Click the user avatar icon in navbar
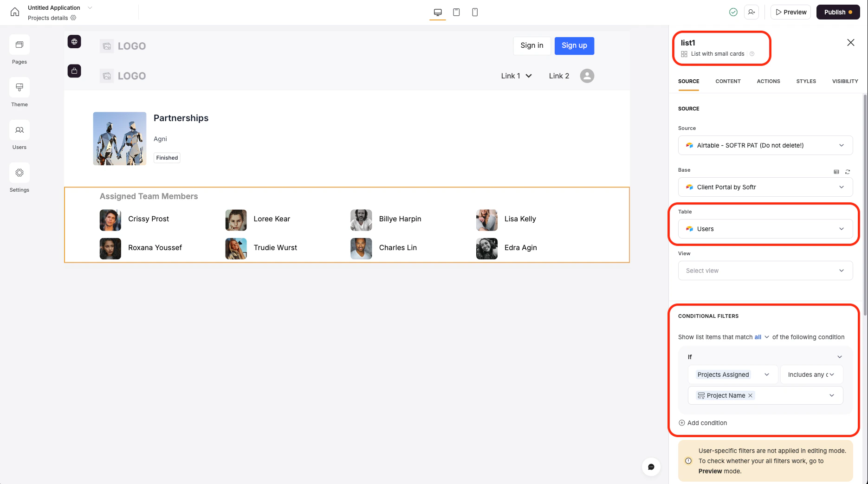Viewport: 868px width, 484px height. tap(587, 76)
